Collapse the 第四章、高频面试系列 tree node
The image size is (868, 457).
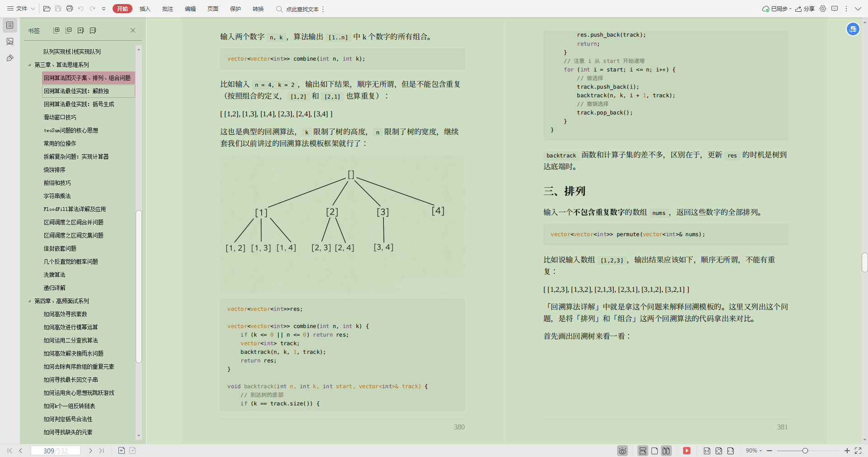(x=29, y=301)
